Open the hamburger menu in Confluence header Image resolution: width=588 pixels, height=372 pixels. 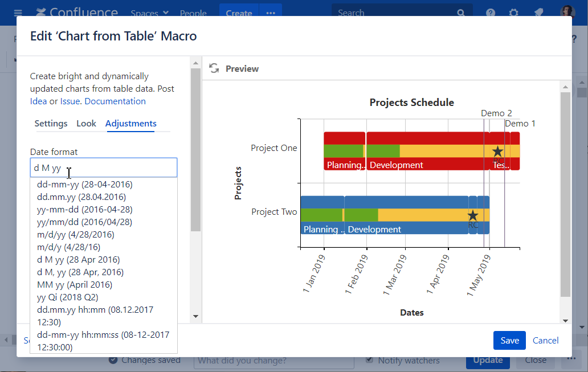coord(18,13)
